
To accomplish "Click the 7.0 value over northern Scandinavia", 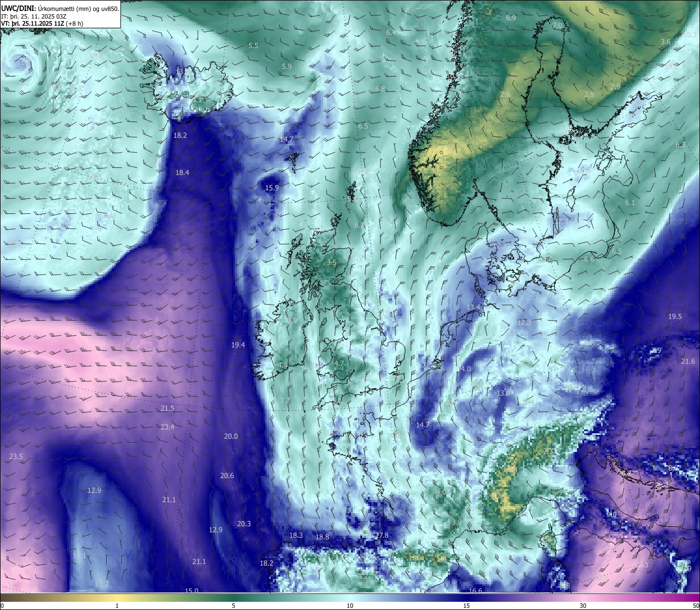I will [557, 25].
